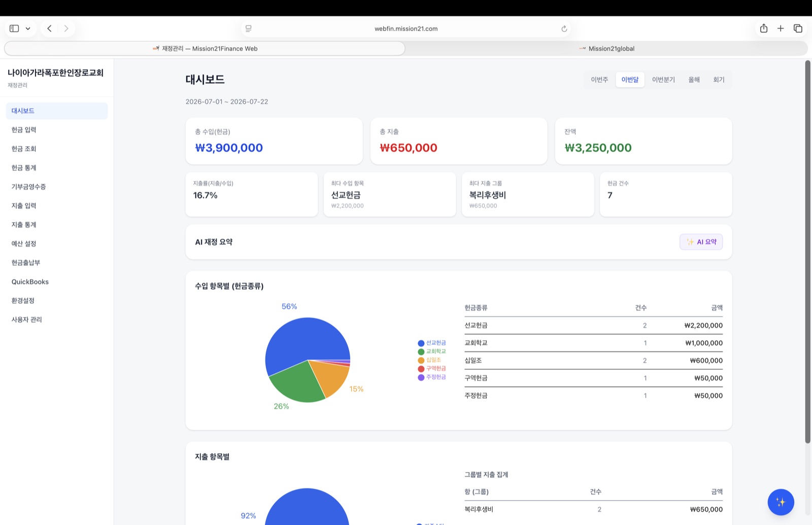Open the floating AI sparkle assistant button
812x525 pixels.
tap(781, 502)
